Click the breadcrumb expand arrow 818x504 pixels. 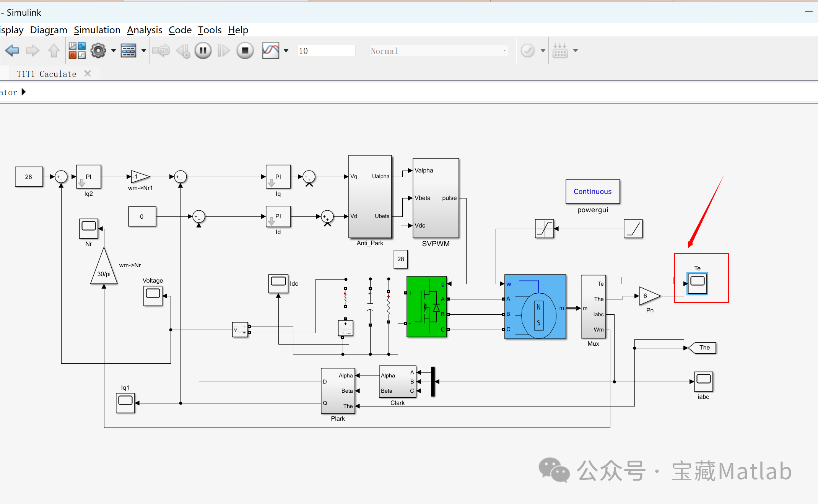tap(24, 92)
